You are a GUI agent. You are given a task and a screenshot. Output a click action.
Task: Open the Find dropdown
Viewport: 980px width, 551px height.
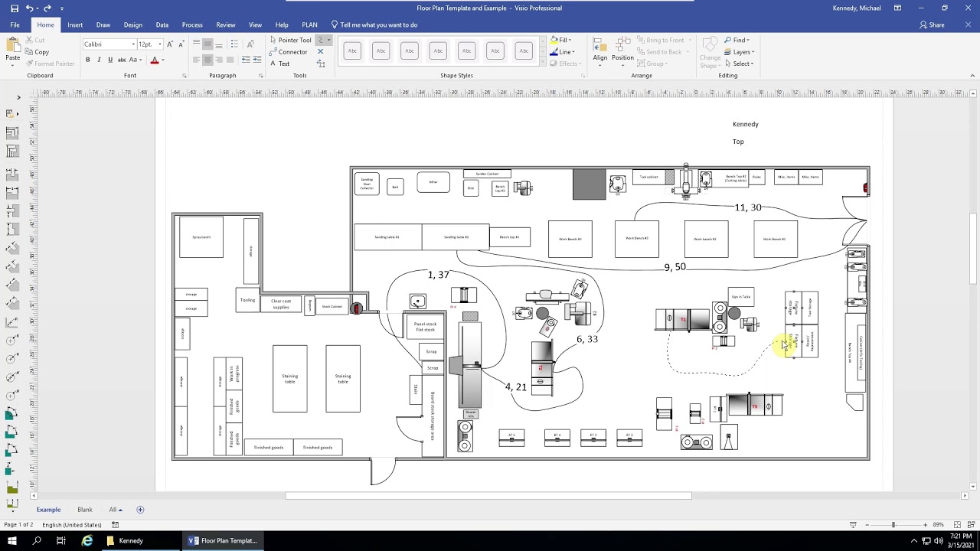click(737, 40)
